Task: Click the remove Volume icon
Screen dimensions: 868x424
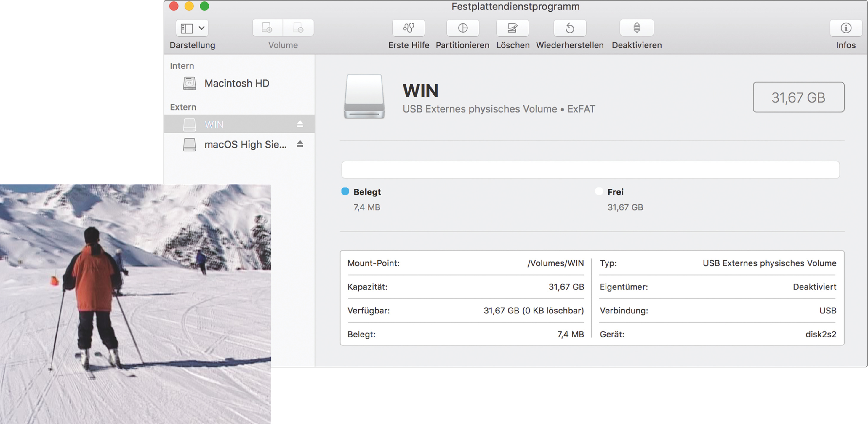Action: [299, 28]
